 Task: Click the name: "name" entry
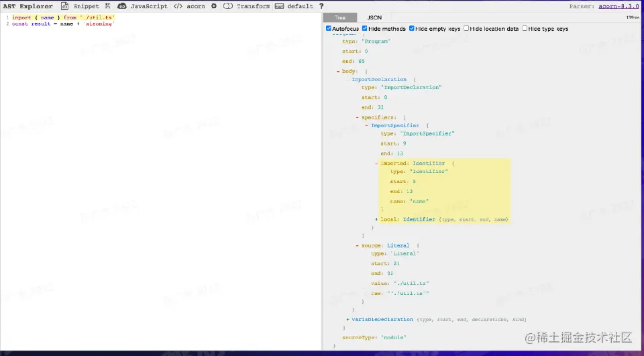click(409, 201)
